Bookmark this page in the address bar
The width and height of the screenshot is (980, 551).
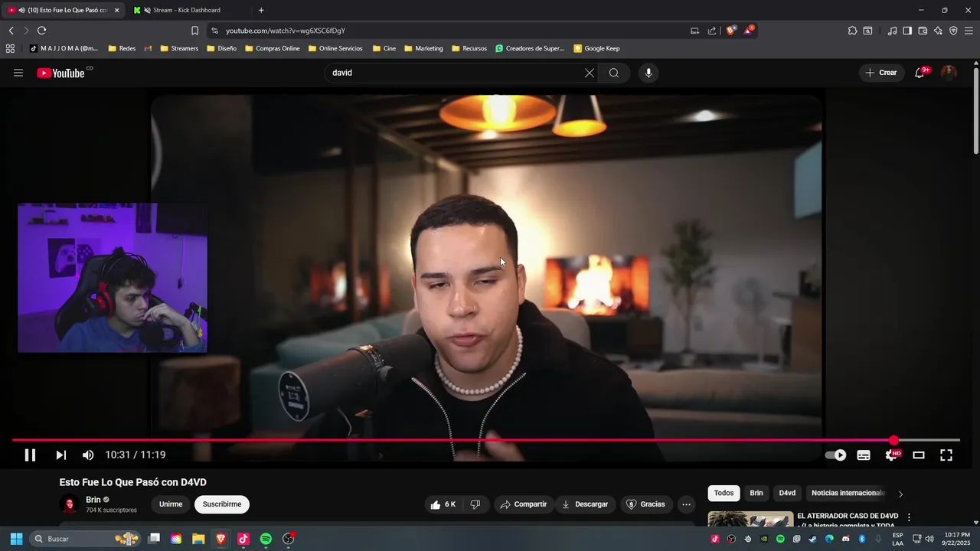pyautogui.click(x=194, y=31)
